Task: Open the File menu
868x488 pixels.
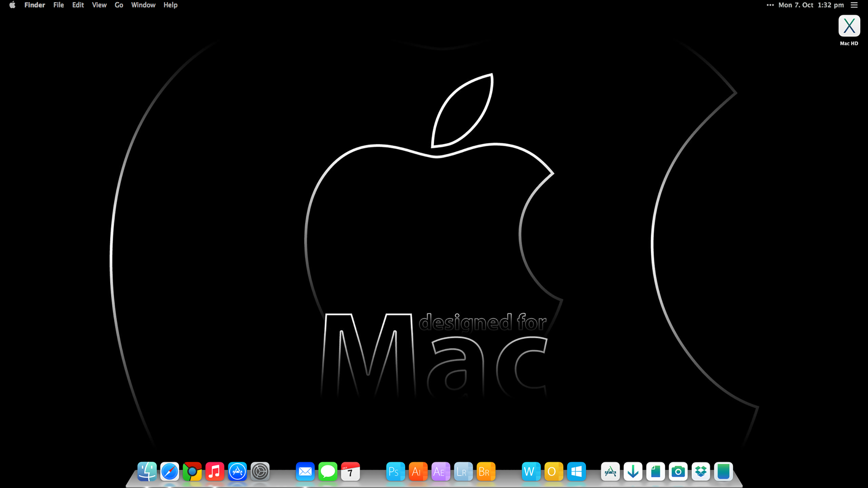Action: (59, 5)
